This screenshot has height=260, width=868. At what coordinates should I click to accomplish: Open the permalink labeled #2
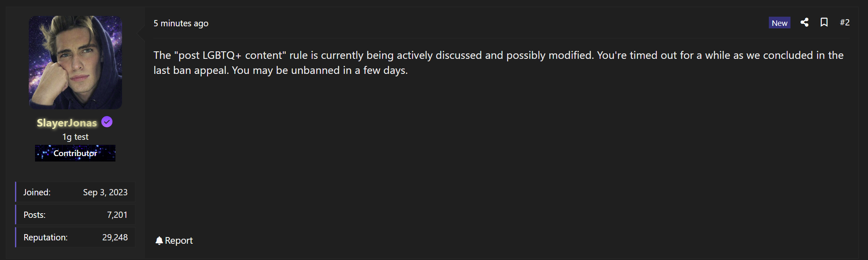click(845, 23)
